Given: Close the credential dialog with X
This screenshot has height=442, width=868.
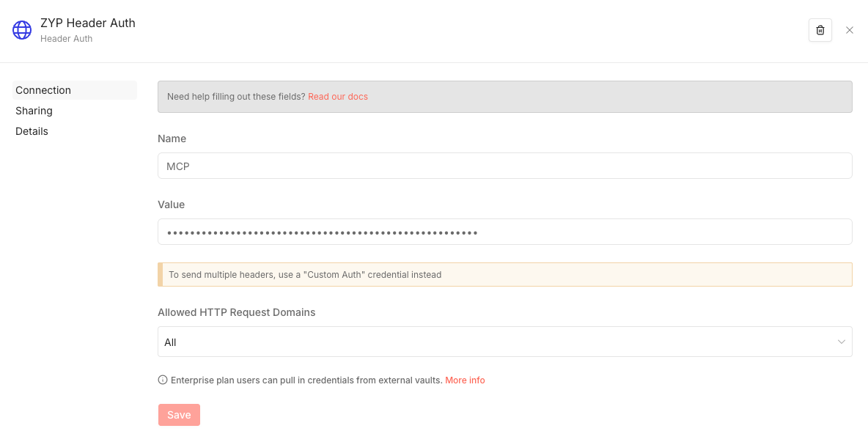Looking at the screenshot, I should point(850,30).
